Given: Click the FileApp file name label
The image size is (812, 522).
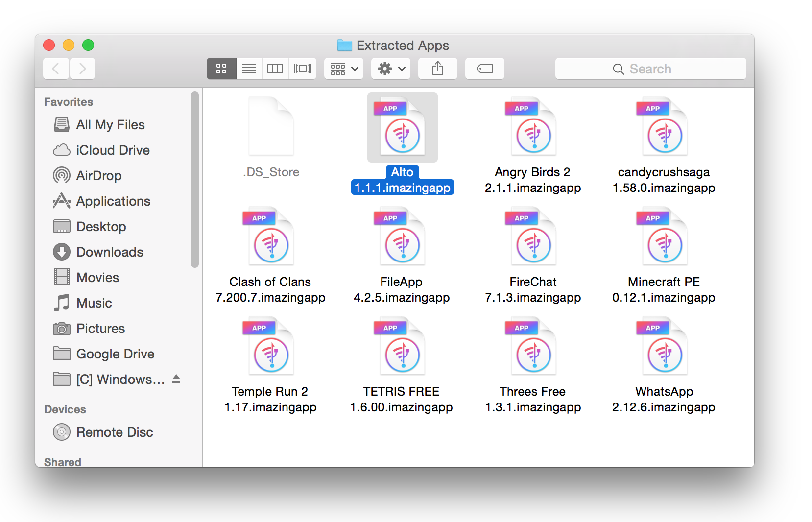Looking at the screenshot, I should pyautogui.click(x=402, y=289).
